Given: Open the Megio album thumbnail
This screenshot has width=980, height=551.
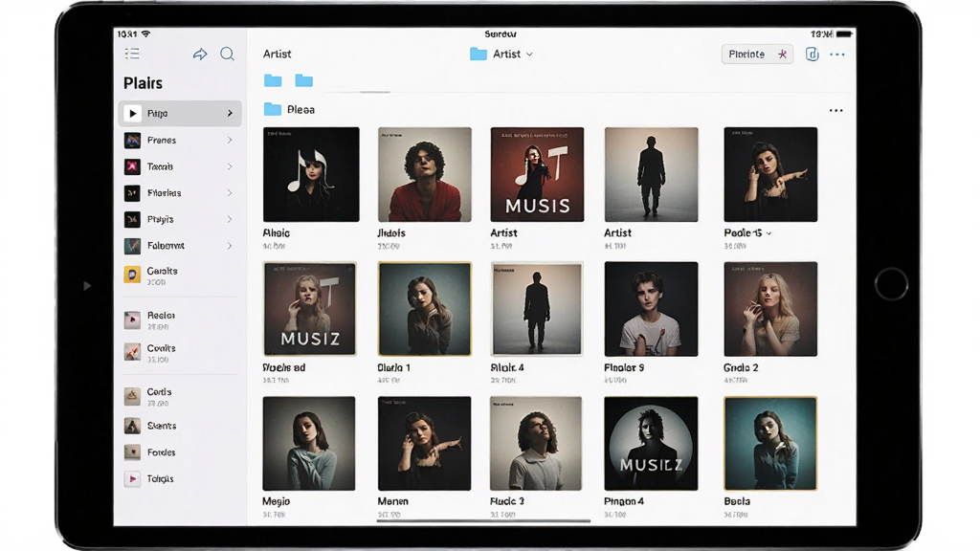Looking at the screenshot, I should click(309, 443).
